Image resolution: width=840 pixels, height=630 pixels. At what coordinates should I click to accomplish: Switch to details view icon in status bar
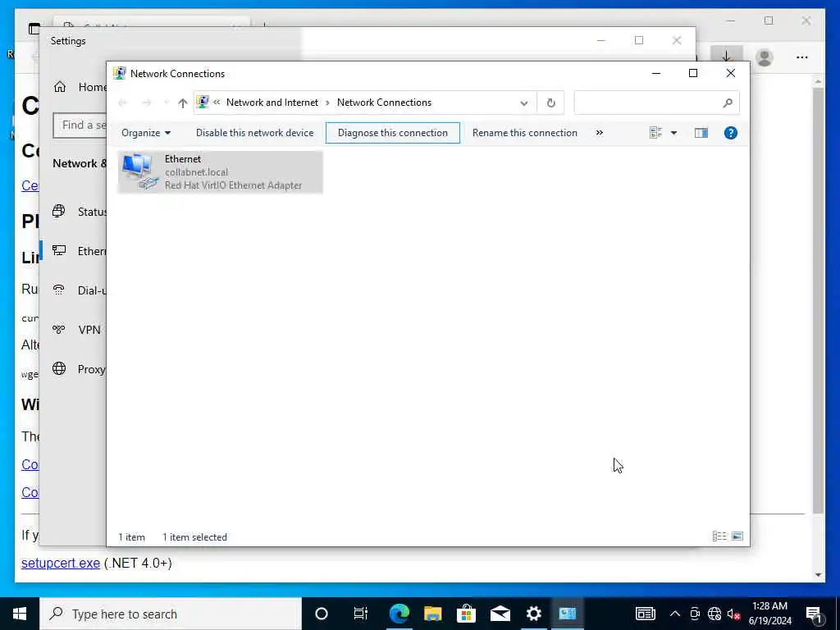tap(719, 536)
